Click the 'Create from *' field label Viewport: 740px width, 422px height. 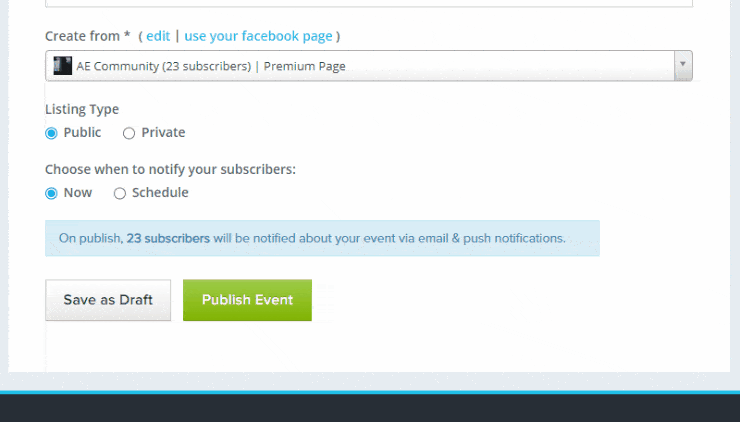coord(88,36)
